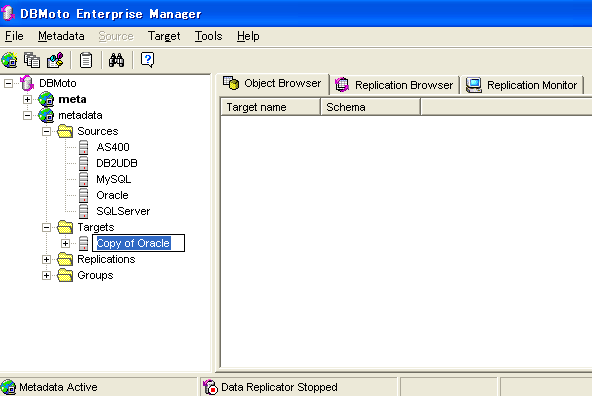Viewport: 592px width, 396px height.
Task: Click the Metadata Active status globe icon
Action: point(8,387)
